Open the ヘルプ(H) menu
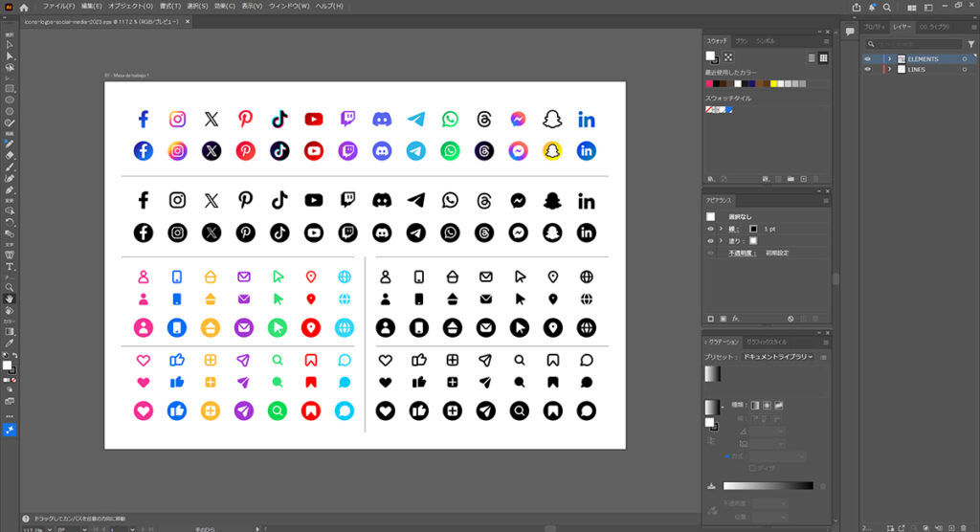Viewport: 980px width, 532px height. (x=329, y=6)
